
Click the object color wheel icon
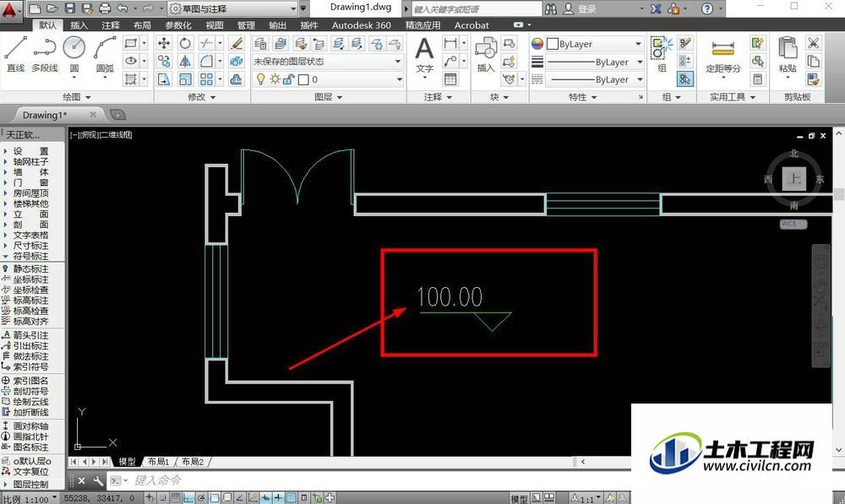(537, 44)
